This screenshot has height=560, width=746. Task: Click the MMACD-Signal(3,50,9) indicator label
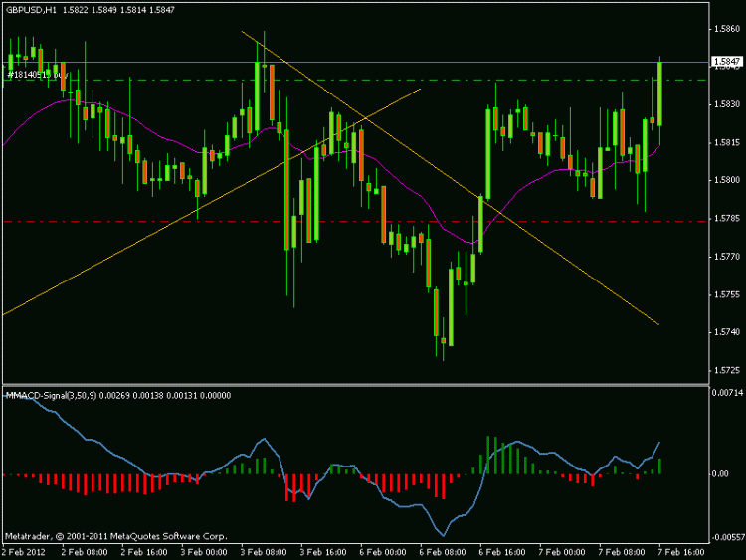[52, 395]
